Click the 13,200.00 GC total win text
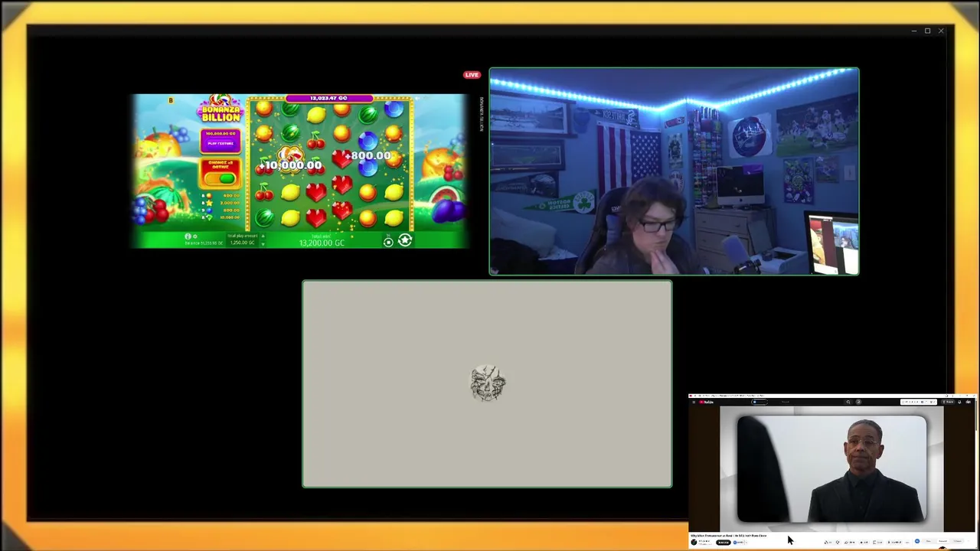This screenshot has height=551, width=980. [322, 243]
